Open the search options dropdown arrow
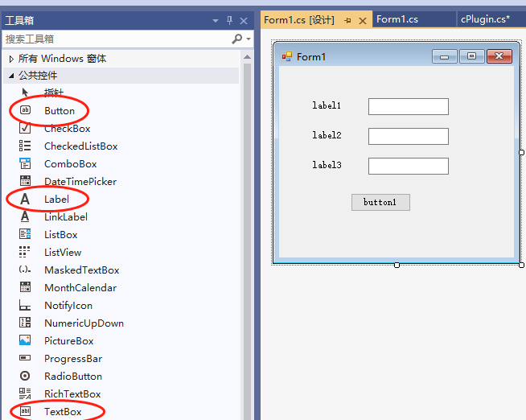This screenshot has height=420, width=526. point(249,39)
